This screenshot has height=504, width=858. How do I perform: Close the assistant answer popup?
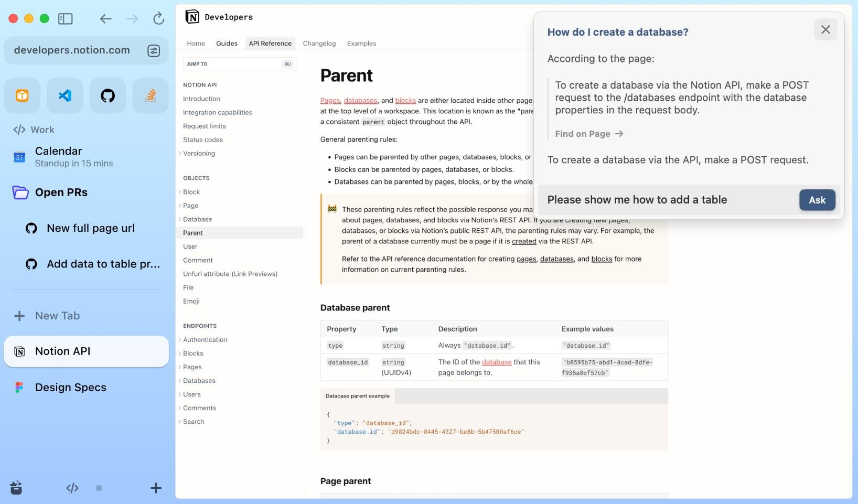point(825,29)
